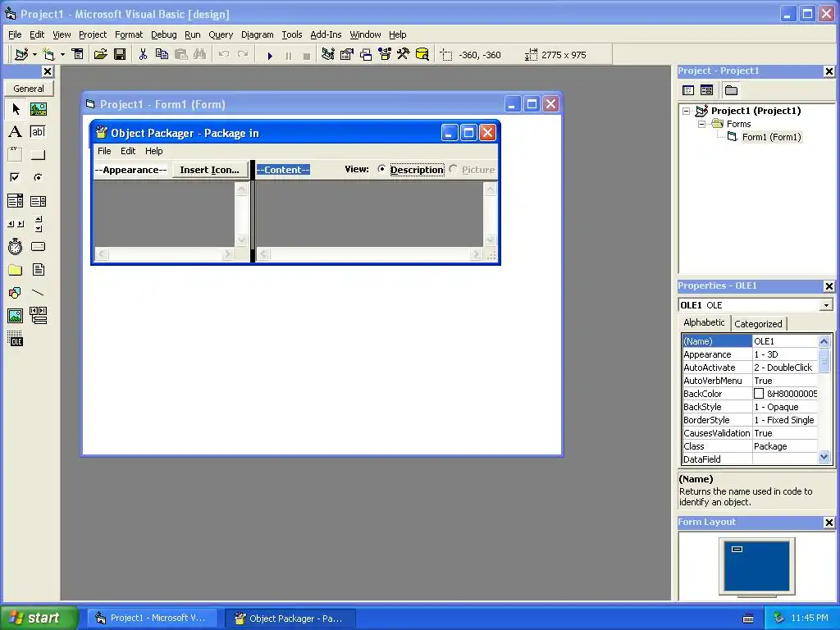Select the OptionButton tool in toolbox
Image resolution: width=840 pixels, height=630 pixels.
[38, 177]
